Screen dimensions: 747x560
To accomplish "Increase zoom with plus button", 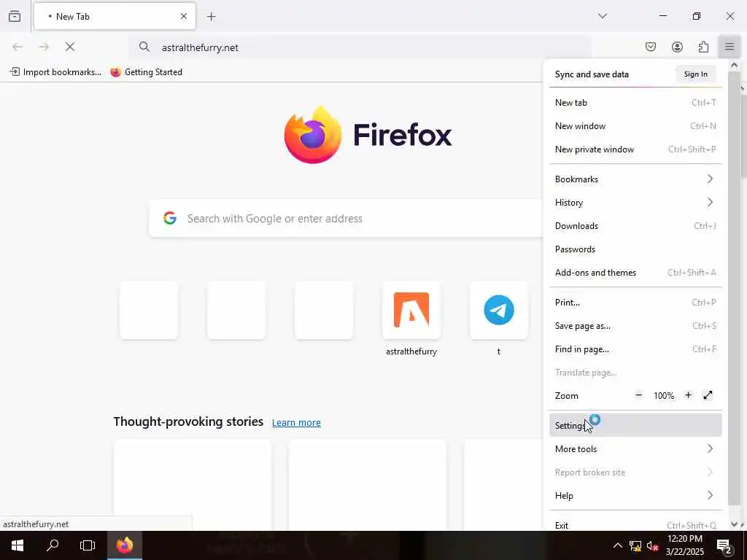I will click(x=688, y=395).
